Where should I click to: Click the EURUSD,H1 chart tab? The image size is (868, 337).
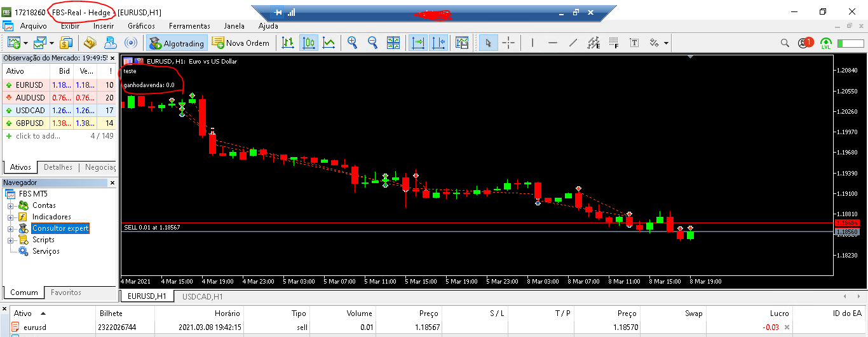[x=147, y=296]
